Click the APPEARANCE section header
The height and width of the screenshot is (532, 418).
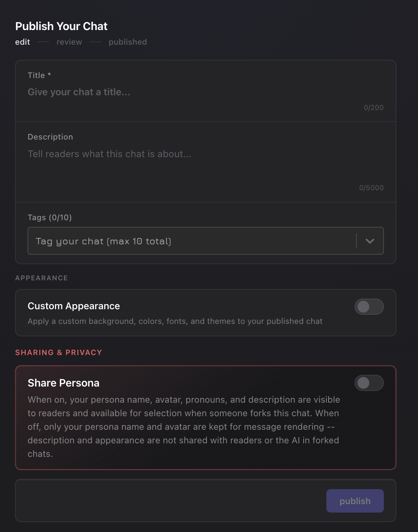[x=41, y=278]
